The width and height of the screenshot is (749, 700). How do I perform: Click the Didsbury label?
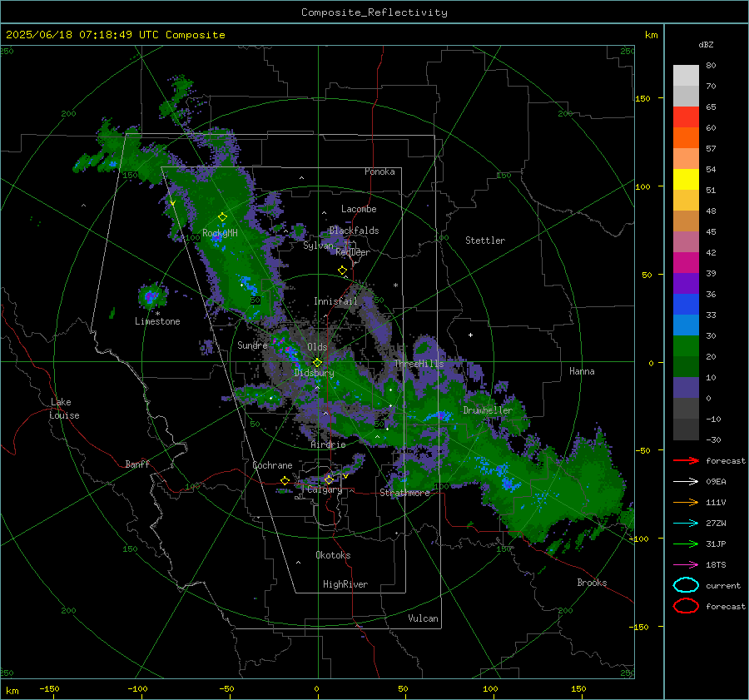(314, 373)
